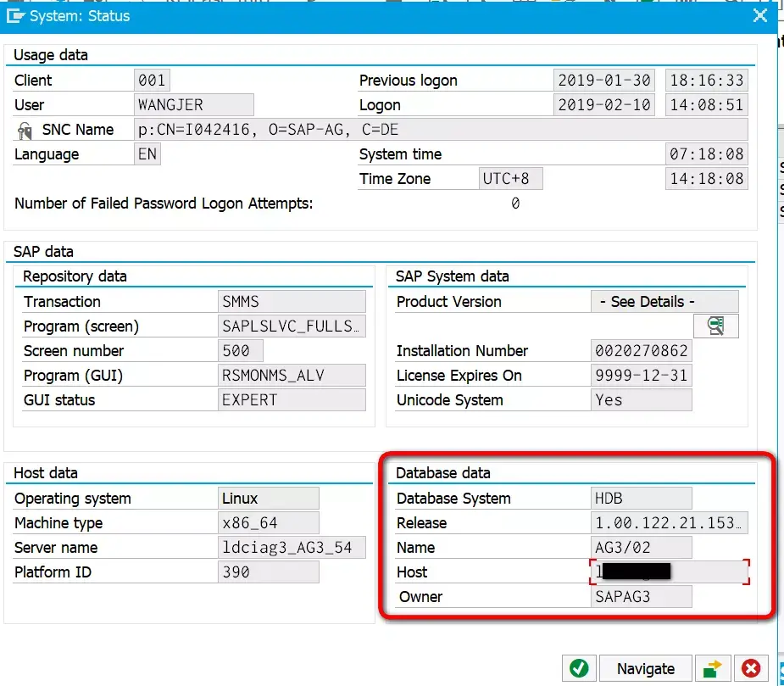784x686 pixels.
Task: Click the Program (screen) SAPLSLVC_FULLS field
Action: tap(292, 326)
